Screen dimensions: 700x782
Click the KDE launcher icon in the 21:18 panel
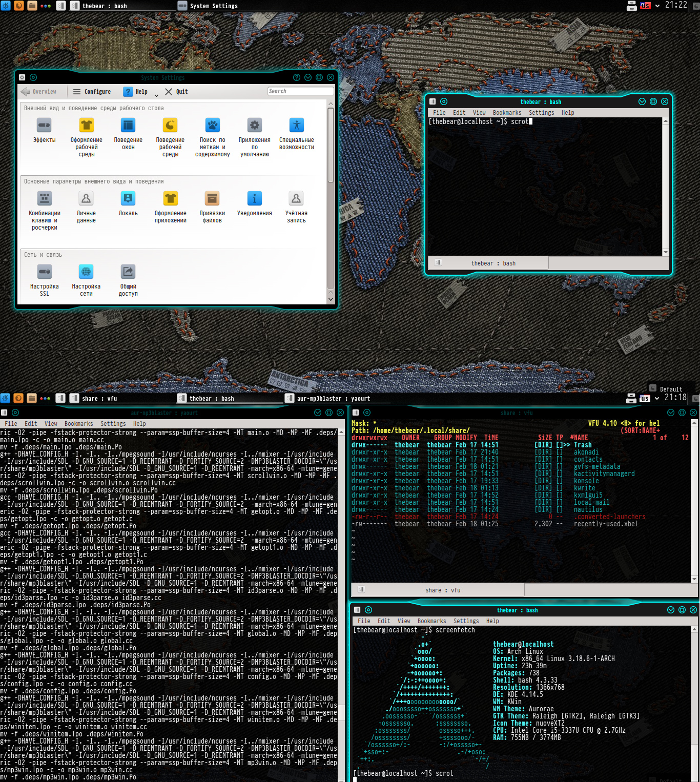tap(6, 398)
